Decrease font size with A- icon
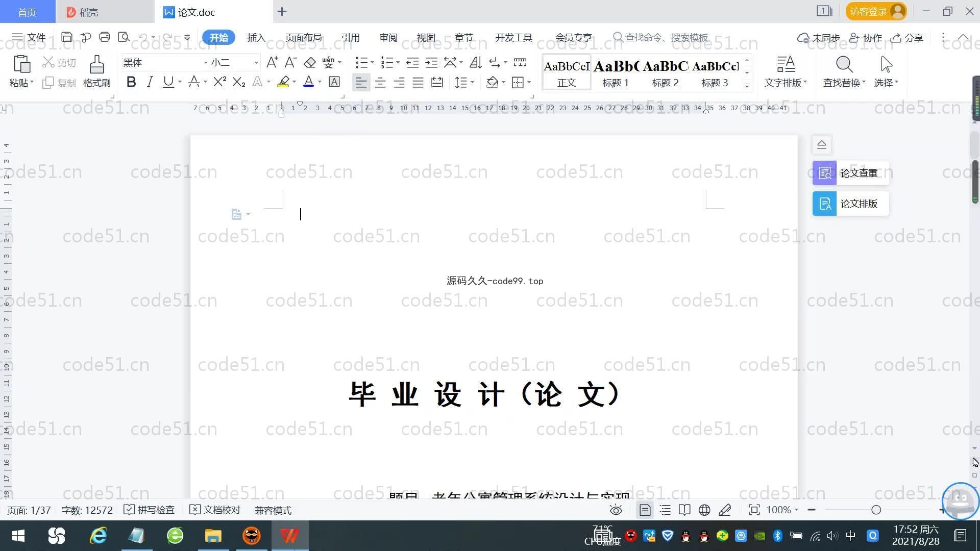 tap(290, 62)
